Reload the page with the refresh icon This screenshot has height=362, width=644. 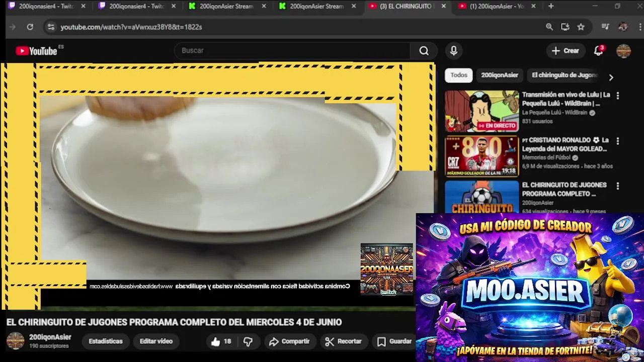click(30, 27)
